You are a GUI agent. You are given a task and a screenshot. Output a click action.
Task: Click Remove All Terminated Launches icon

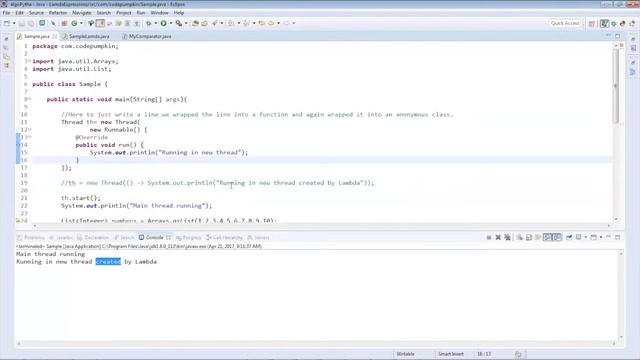pos(507,237)
